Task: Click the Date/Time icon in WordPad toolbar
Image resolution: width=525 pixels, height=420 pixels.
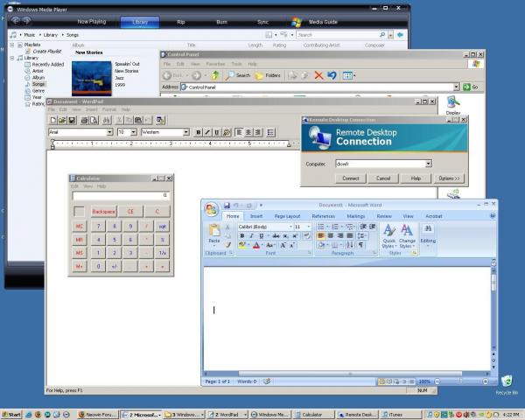Action: tap(160, 120)
